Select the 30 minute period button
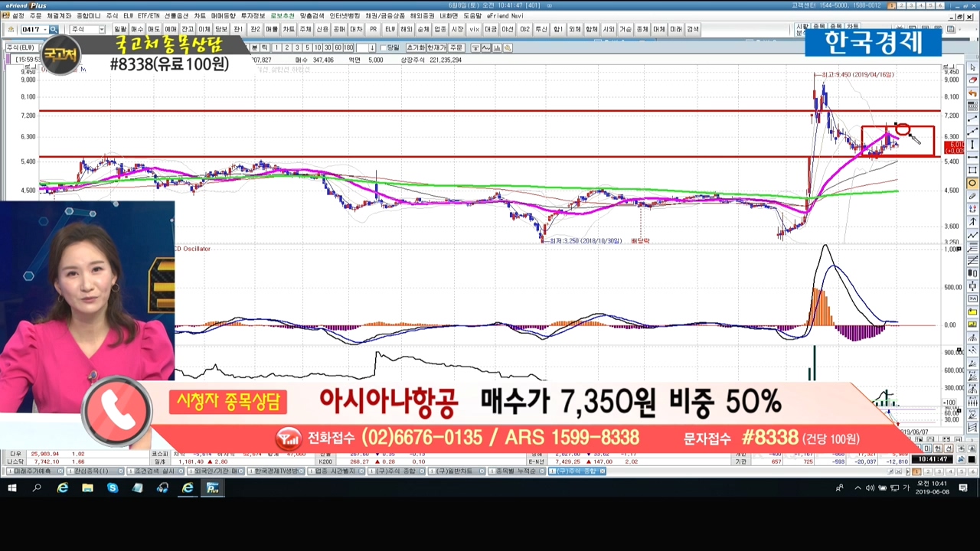Screen dimensions: 980x551 [328, 48]
